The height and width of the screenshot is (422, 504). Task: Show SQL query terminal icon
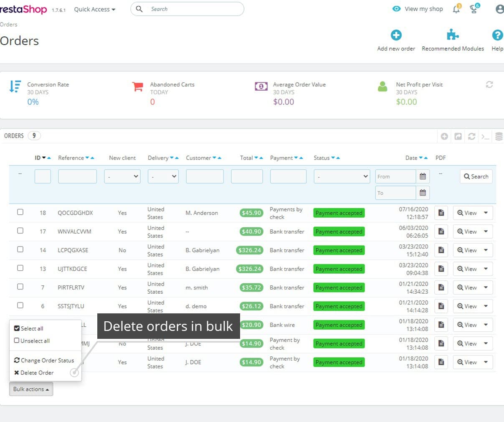[x=485, y=136]
